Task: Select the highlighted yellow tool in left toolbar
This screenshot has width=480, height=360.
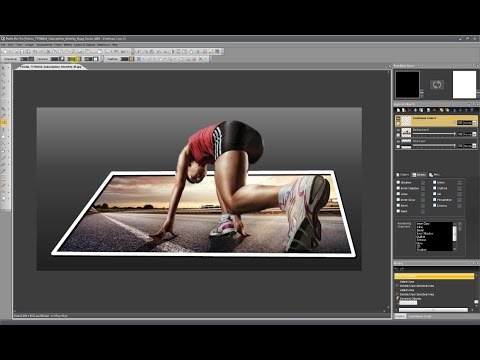Action: 4,123
